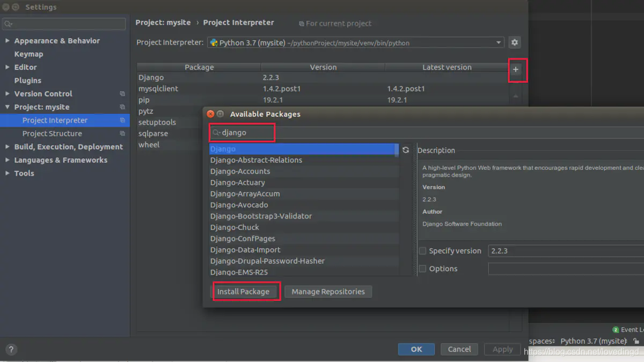This screenshot has height=362, width=644.
Task: Select Django-ArrayAccum package
Action: point(302,194)
